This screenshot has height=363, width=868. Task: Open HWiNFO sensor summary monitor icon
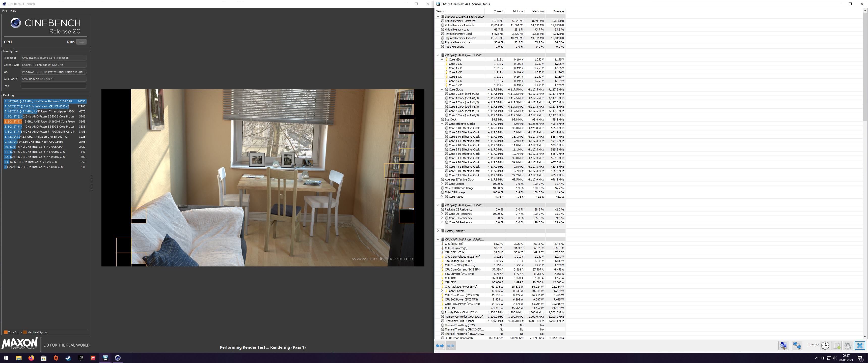click(x=783, y=346)
